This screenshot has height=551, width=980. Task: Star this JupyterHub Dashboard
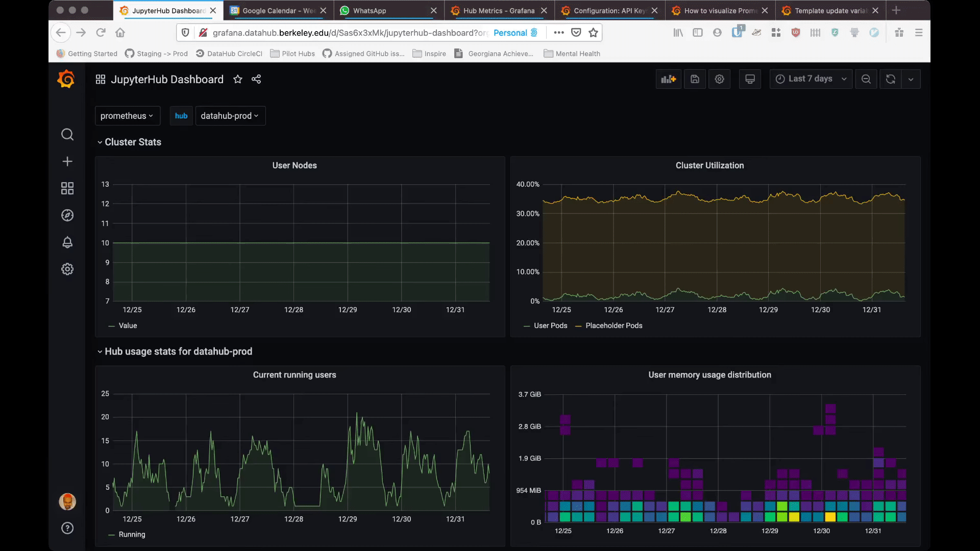click(237, 80)
